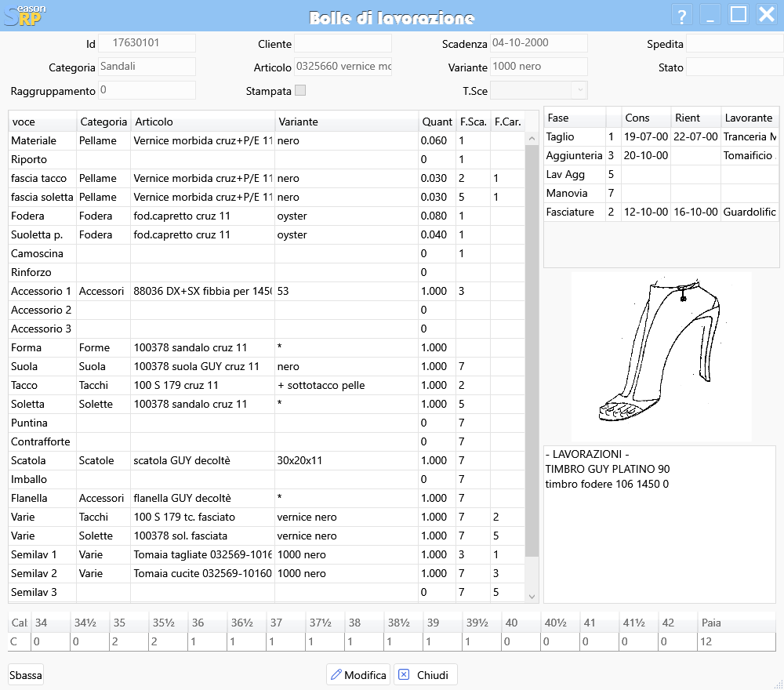Click the Chiudi button

(426, 674)
